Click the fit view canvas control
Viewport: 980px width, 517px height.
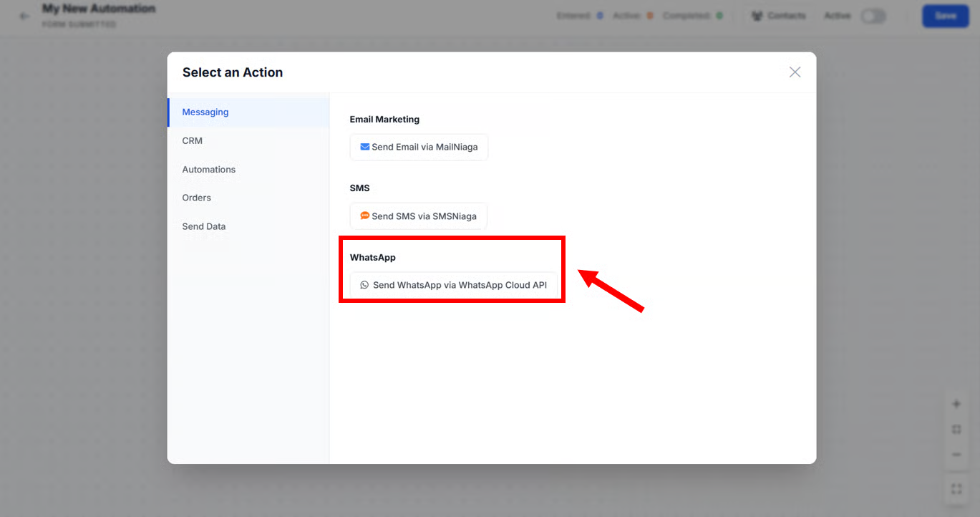click(x=956, y=430)
